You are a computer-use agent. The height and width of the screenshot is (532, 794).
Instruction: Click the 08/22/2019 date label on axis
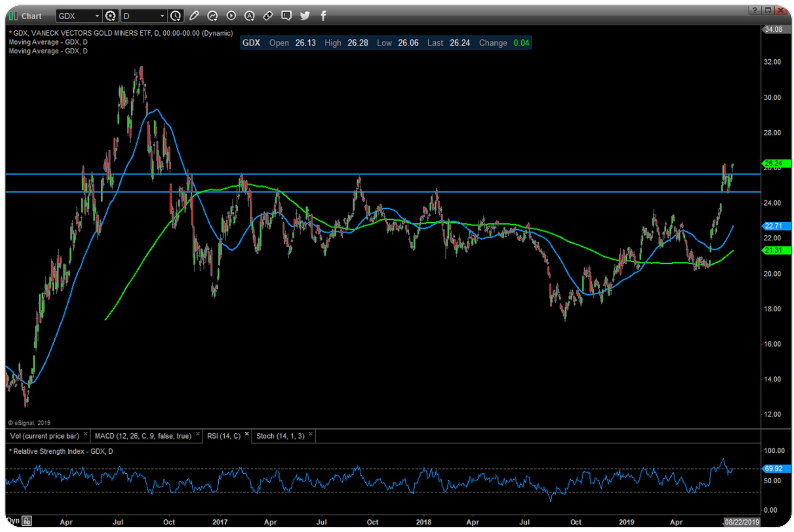pyautogui.click(x=742, y=522)
